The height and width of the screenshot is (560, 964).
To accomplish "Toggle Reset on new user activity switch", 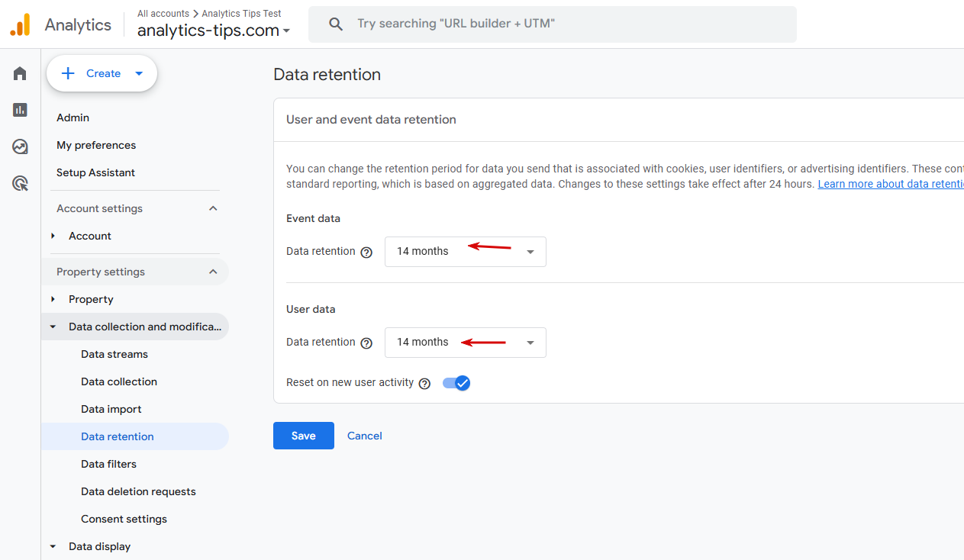I will [x=456, y=383].
